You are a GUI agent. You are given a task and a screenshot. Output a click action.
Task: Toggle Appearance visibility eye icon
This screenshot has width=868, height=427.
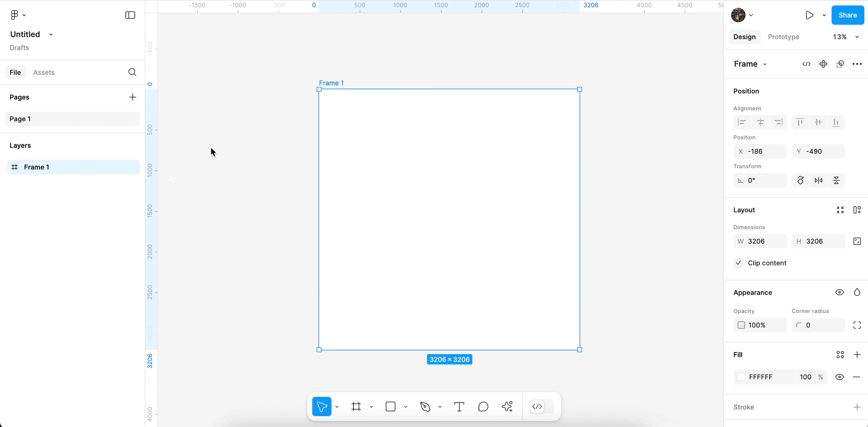click(x=840, y=293)
